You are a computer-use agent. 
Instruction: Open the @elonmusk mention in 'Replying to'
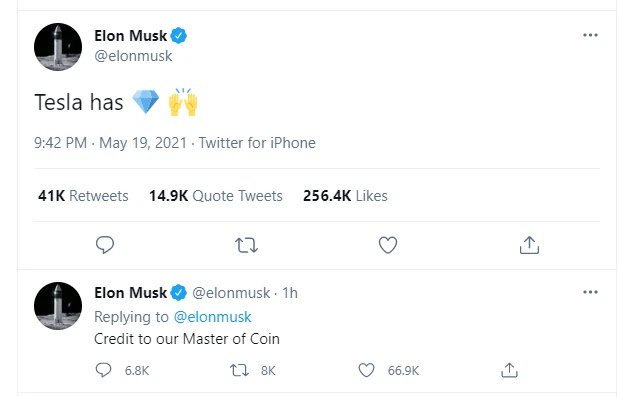pyautogui.click(x=212, y=317)
